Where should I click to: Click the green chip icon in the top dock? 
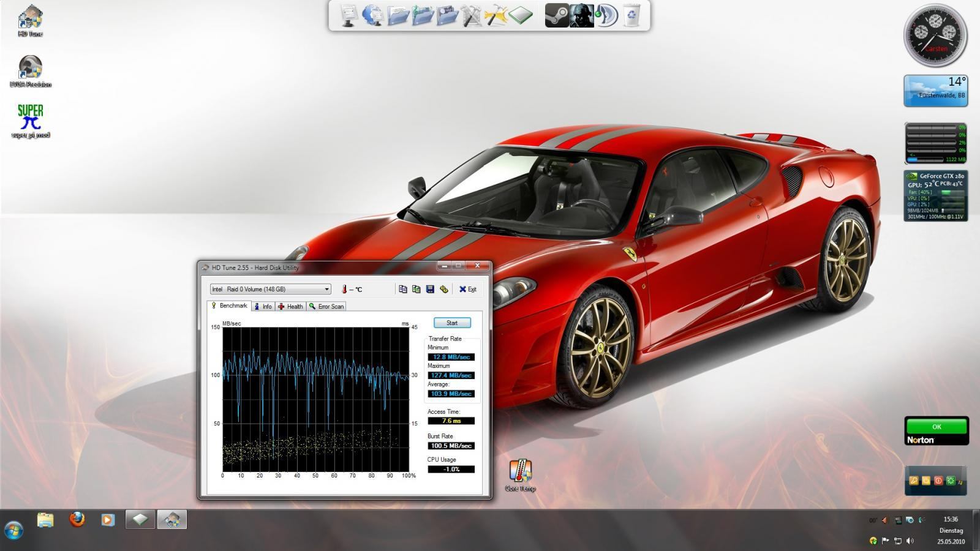click(520, 15)
